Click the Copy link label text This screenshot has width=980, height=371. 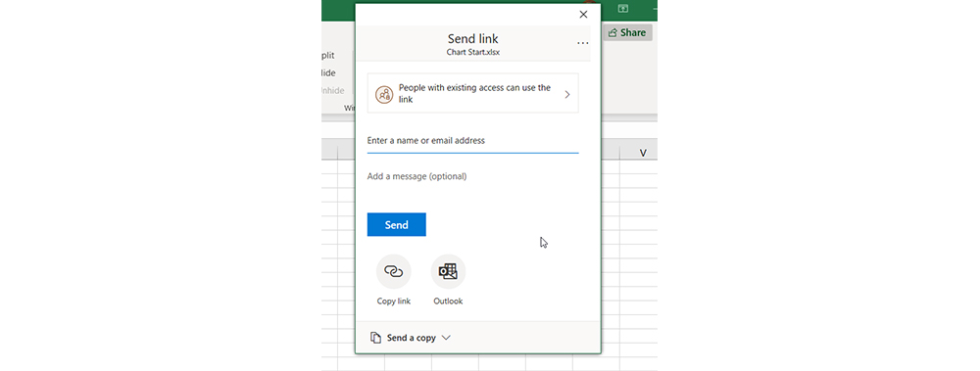pos(394,301)
